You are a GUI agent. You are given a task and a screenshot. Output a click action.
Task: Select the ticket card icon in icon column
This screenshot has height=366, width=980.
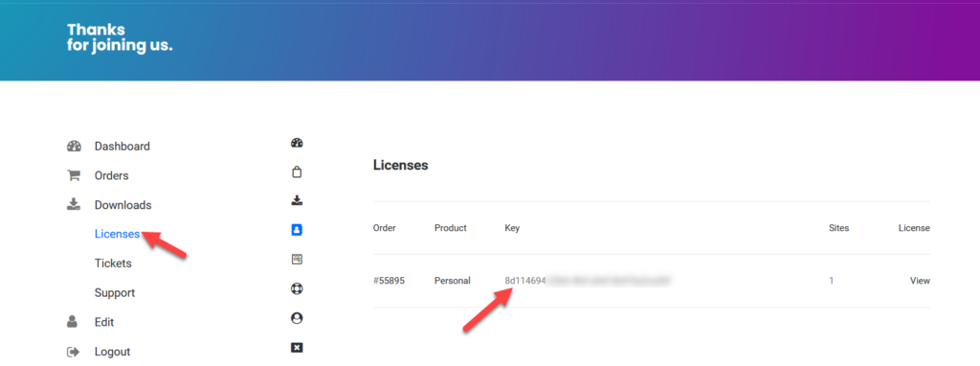point(297,259)
